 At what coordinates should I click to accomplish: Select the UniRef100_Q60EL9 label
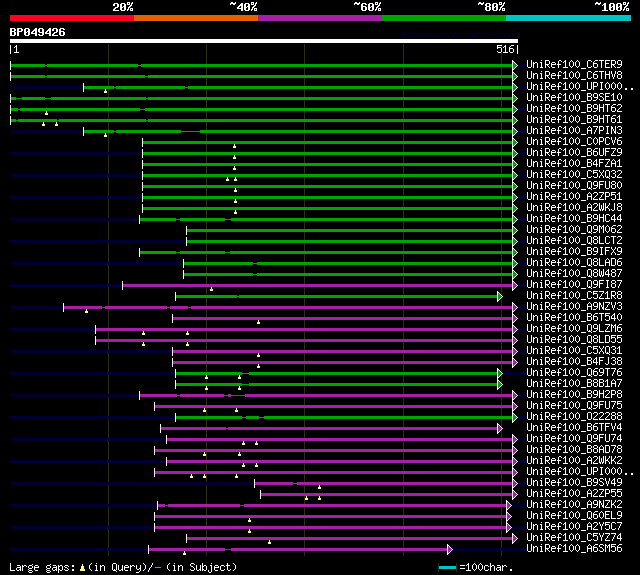(574, 516)
